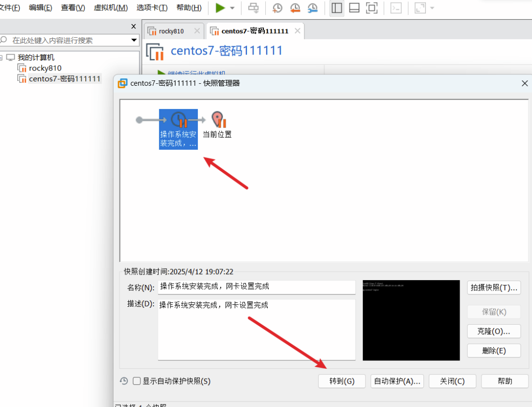This screenshot has height=407, width=532.
Task: Click the autoprotect clock icon beside checkbox
Action: pos(124,381)
